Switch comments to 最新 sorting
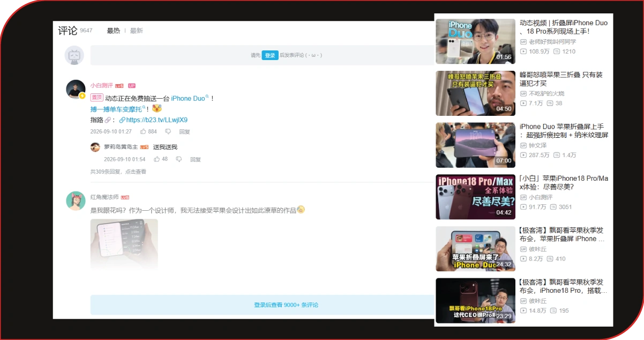The image size is (644, 340). click(x=137, y=31)
